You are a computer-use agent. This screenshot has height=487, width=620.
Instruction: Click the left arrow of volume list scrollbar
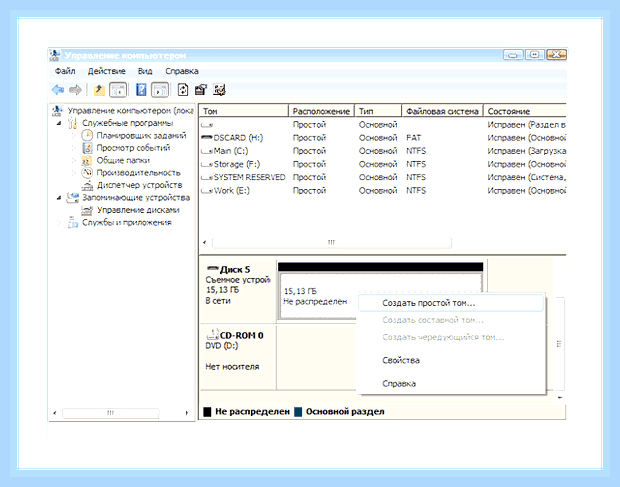[204, 242]
